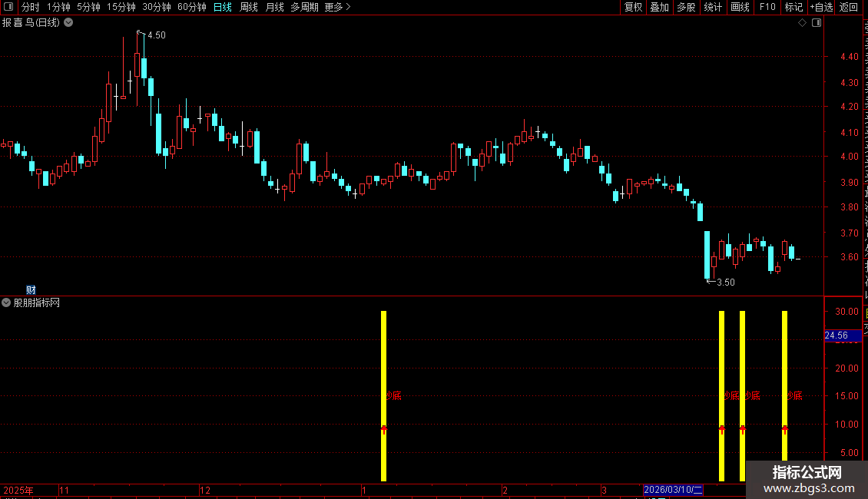Click the diamond icon at the main chart's top right
Screen dimensions: 868x499
tap(802, 23)
